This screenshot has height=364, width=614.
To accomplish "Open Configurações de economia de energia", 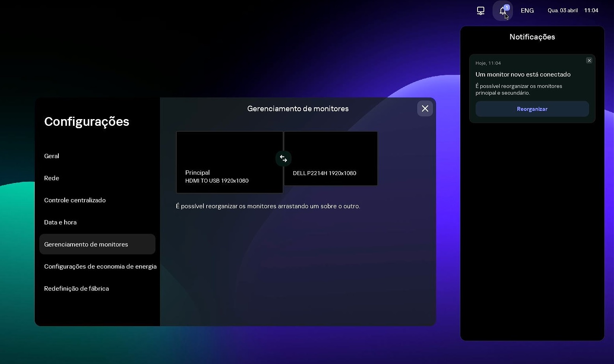I will point(101,266).
